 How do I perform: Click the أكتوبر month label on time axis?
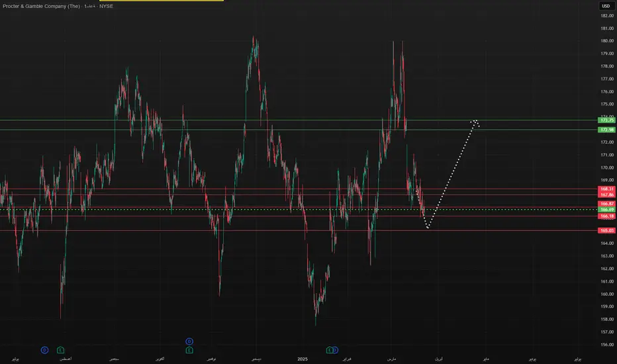coord(160,359)
